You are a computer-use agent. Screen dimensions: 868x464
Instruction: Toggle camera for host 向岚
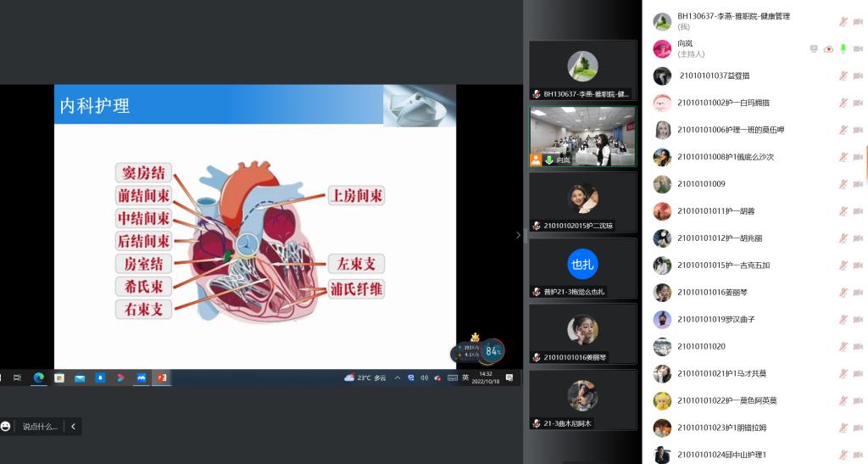(859, 49)
